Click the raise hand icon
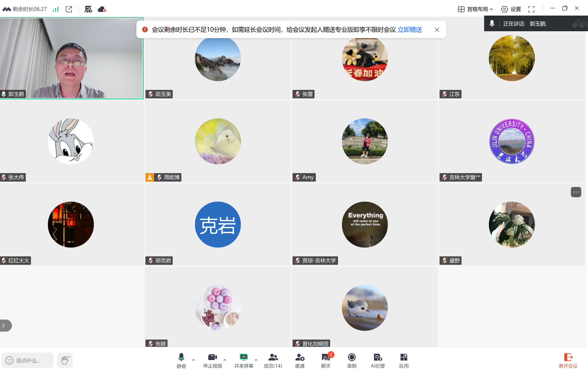 [65, 360]
